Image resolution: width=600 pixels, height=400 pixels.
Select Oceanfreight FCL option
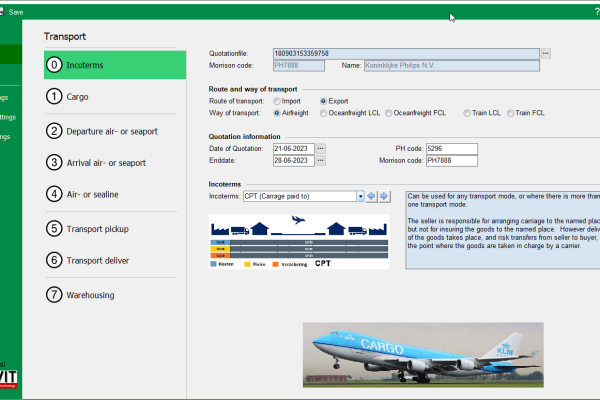pyautogui.click(x=389, y=113)
